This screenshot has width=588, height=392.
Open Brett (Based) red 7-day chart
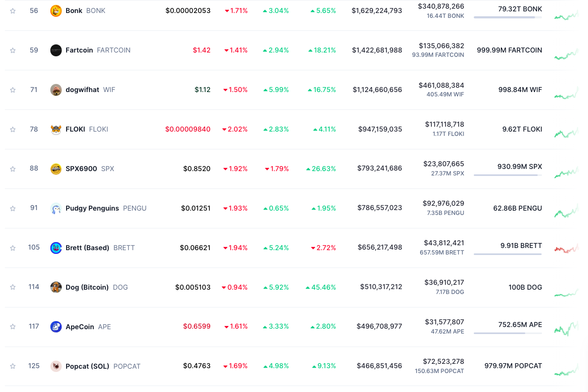click(x=566, y=249)
